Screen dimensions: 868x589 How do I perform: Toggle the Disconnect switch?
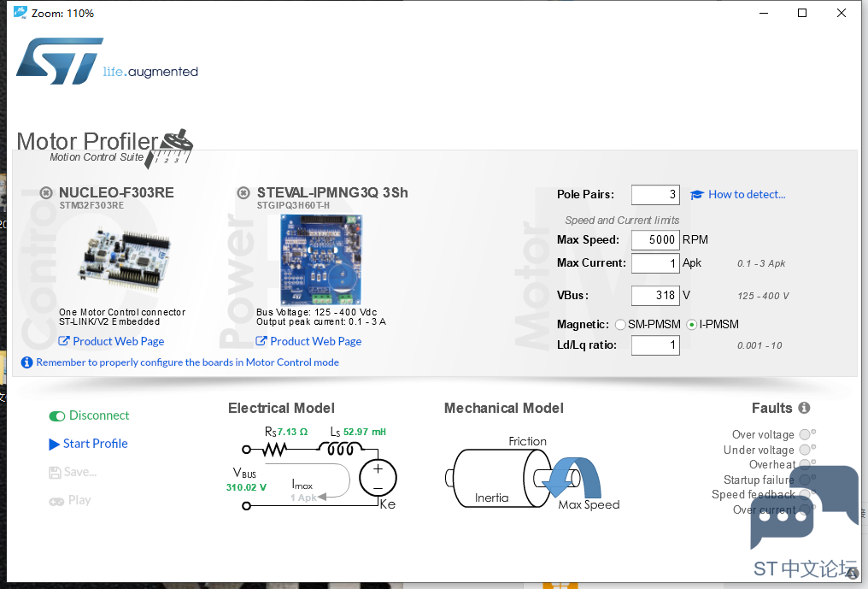point(57,416)
